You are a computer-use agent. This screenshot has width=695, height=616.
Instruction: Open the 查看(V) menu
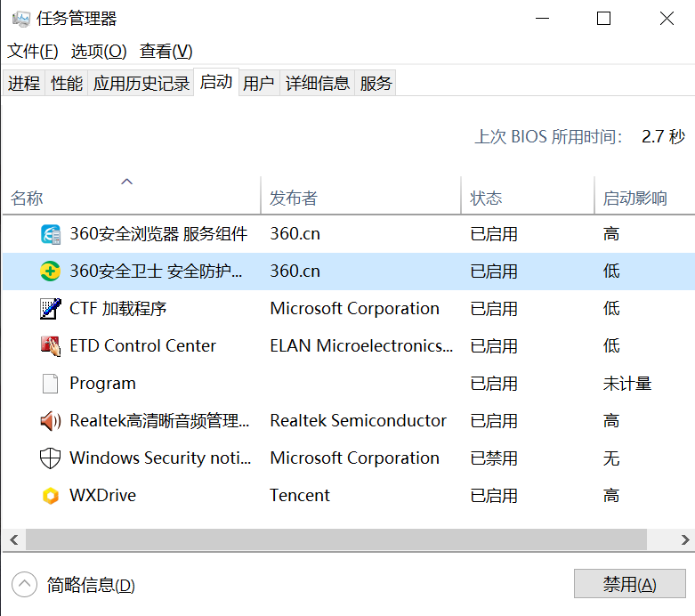(166, 52)
